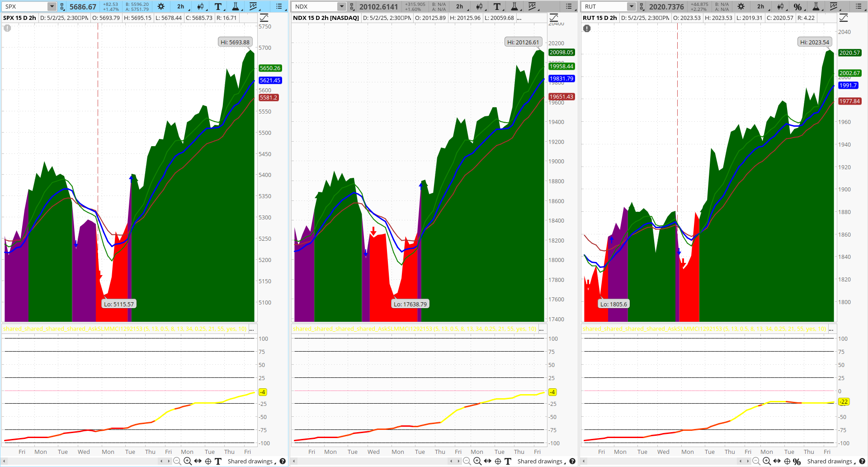Dismiss the alert icon on the RUT chart area
This screenshot has width=868, height=467.
[586, 28]
